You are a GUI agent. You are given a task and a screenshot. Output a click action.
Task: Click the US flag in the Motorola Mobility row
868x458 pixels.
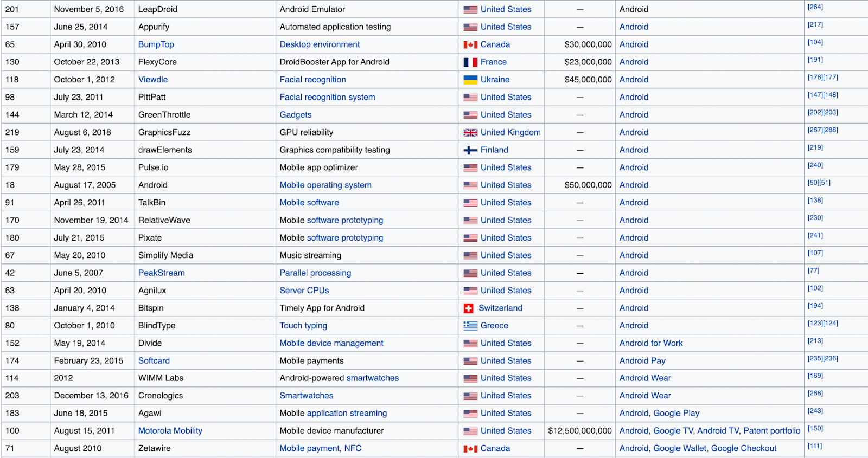470,431
